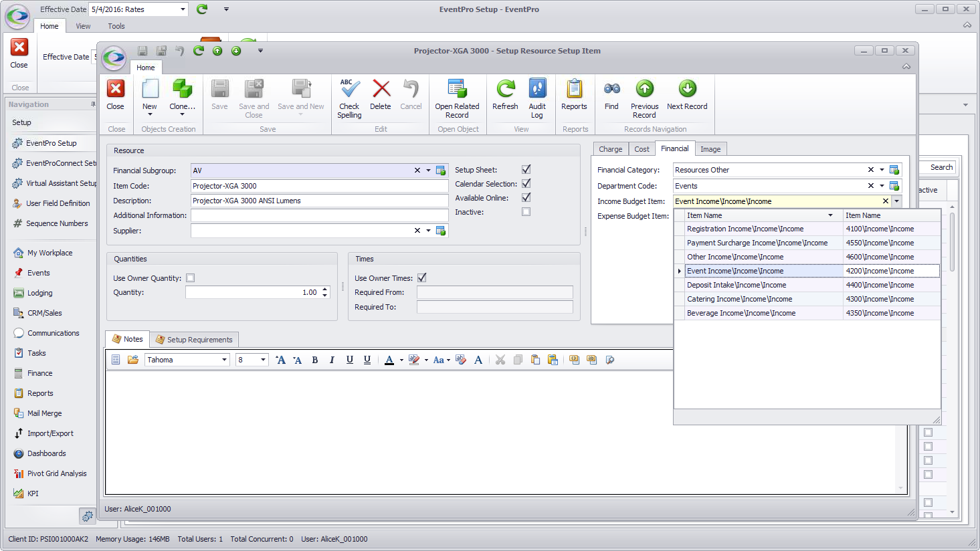
Task: Select Registration Income row in list
Action: click(807, 229)
